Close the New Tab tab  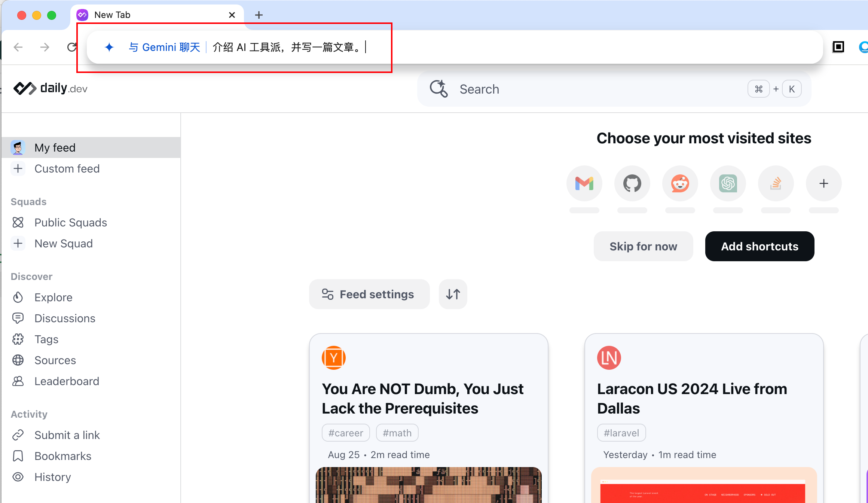coord(232,15)
